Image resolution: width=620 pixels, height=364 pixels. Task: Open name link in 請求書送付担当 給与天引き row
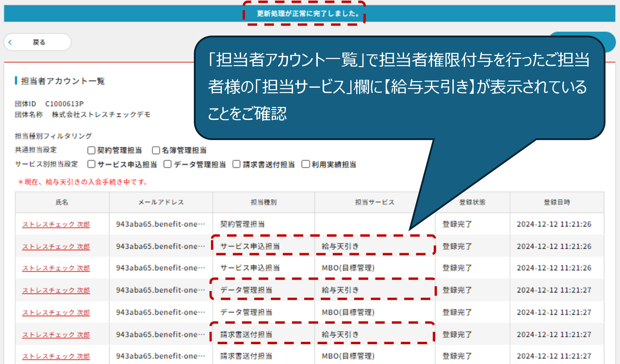(56, 335)
